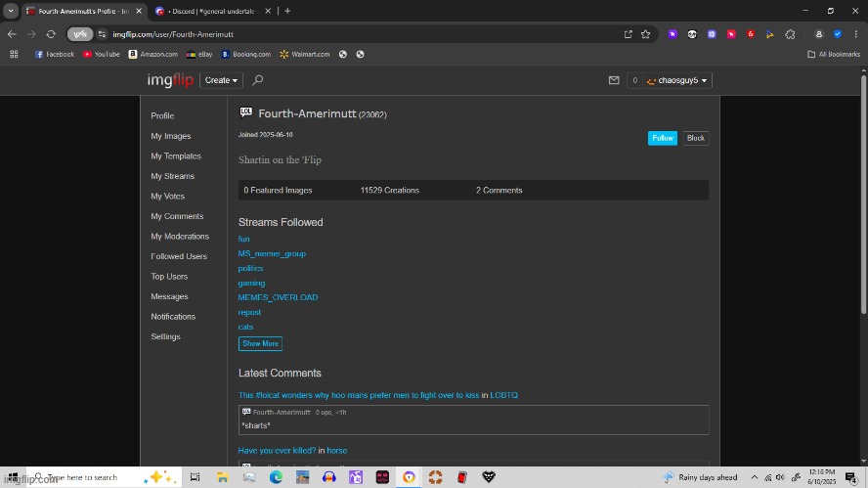Open My Streams in the sidebar
The image size is (868, 488).
pyautogui.click(x=173, y=176)
